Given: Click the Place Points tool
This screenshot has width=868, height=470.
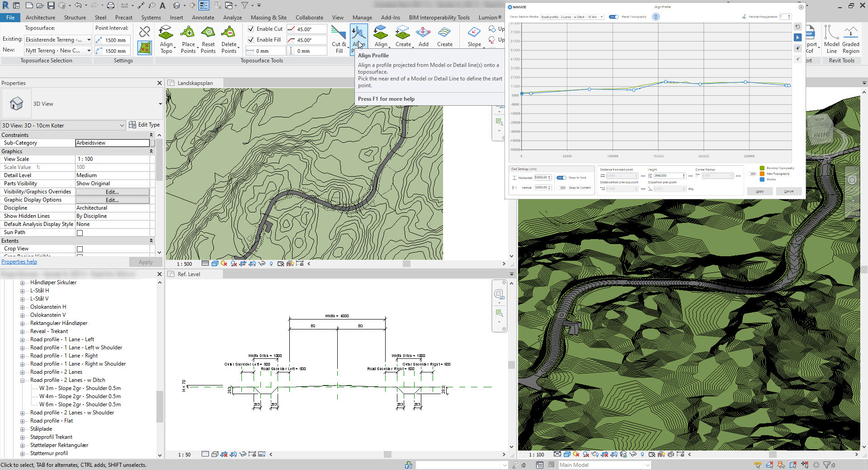Looking at the screenshot, I should (x=189, y=36).
